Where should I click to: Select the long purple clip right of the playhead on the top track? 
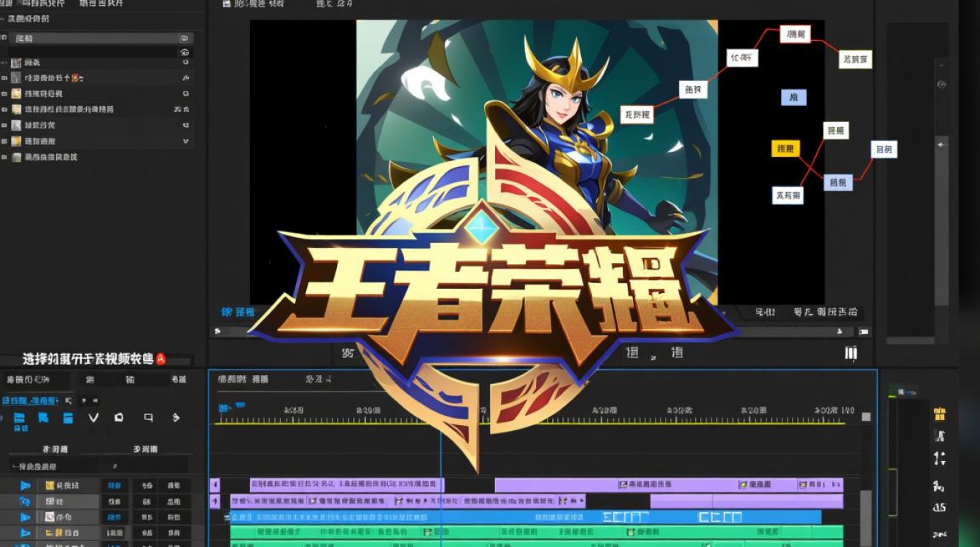[669, 485]
